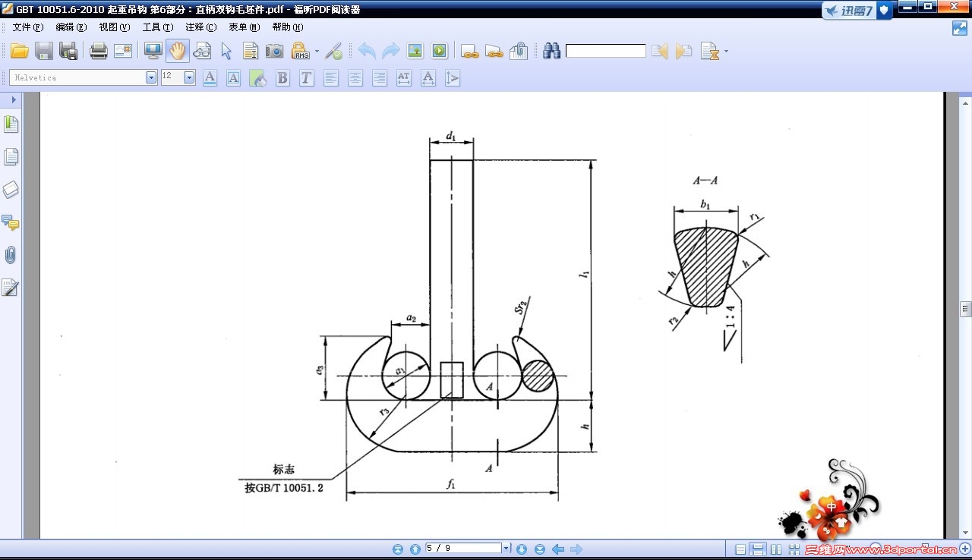This screenshot has height=560, width=972.
Task: Click the line spacing icon
Action: point(453,77)
